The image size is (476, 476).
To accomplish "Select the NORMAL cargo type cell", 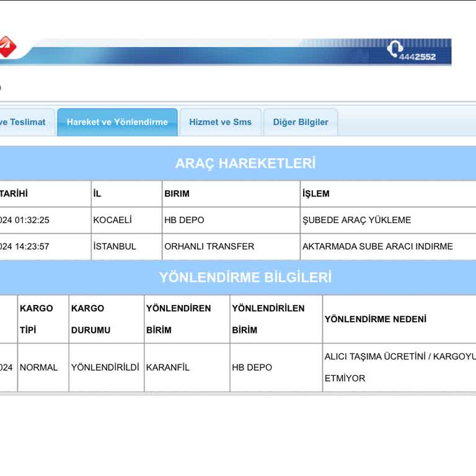I will 43,368.
